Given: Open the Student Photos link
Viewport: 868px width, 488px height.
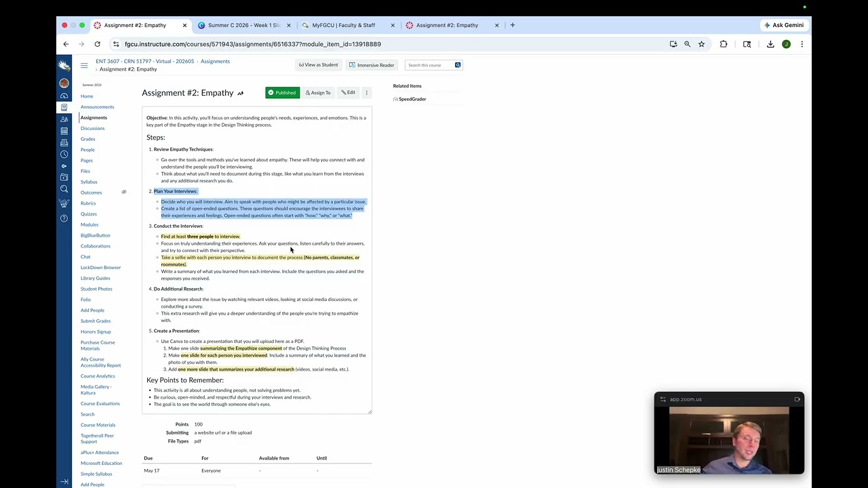Looking at the screenshot, I should click(x=96, y=289).
